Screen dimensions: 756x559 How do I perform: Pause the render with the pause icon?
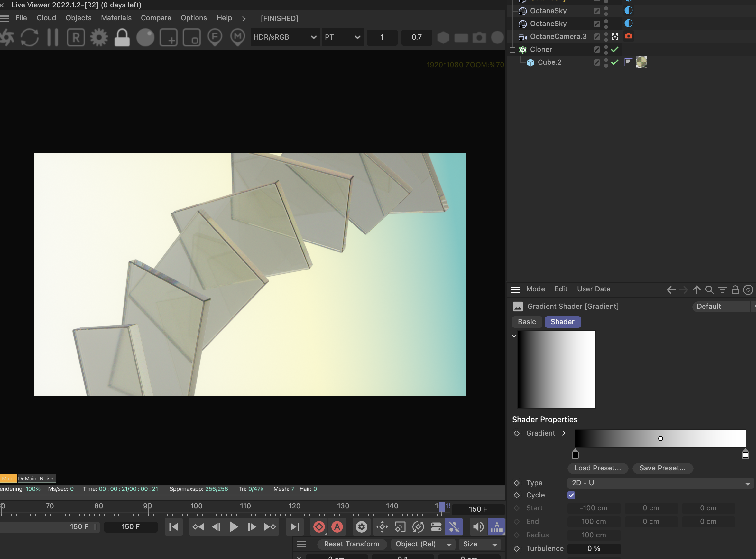tap(52, 37)
